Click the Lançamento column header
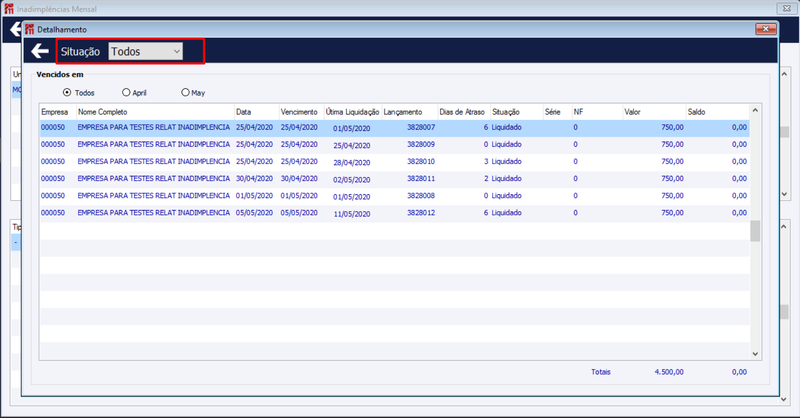Screen dimensions: 800x418 tap(410, 112)
